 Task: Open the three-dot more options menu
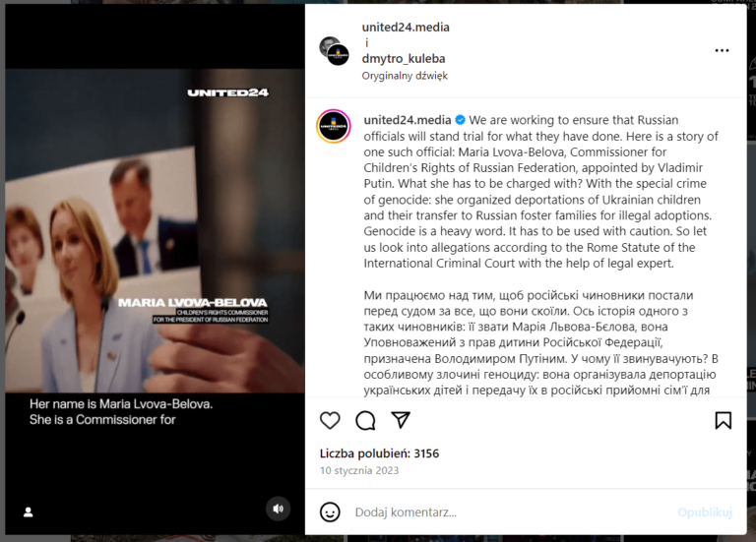(722, 50)
